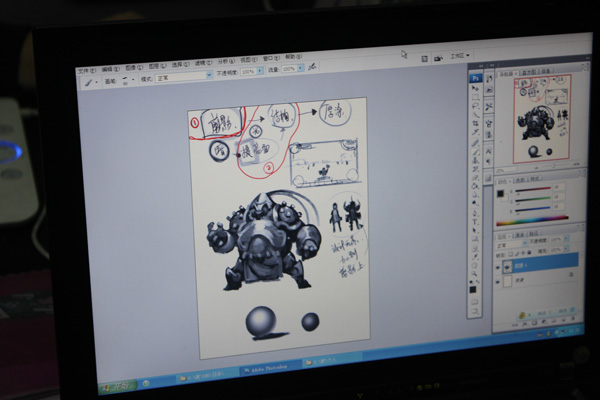Viewport: 600px width, 400px height.
Task: Open the layer blend mode 正常 dropdown
Action: click(x=511, y=245)
